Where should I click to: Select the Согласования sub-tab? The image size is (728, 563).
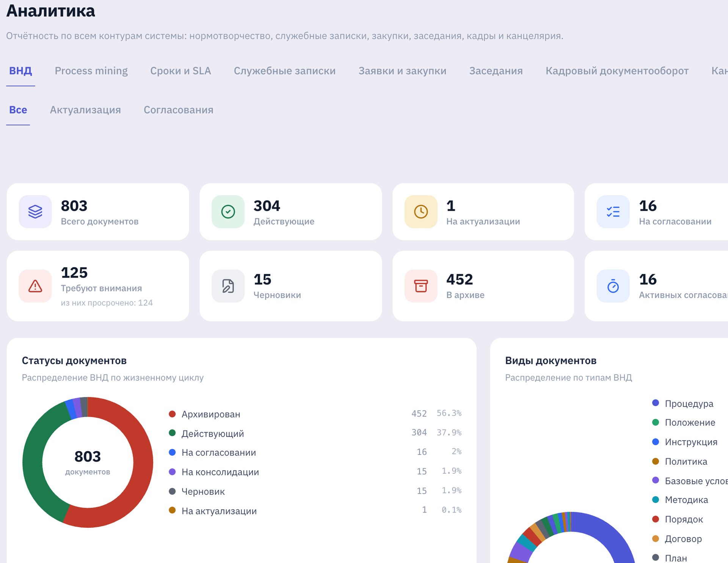click(178, 110)
